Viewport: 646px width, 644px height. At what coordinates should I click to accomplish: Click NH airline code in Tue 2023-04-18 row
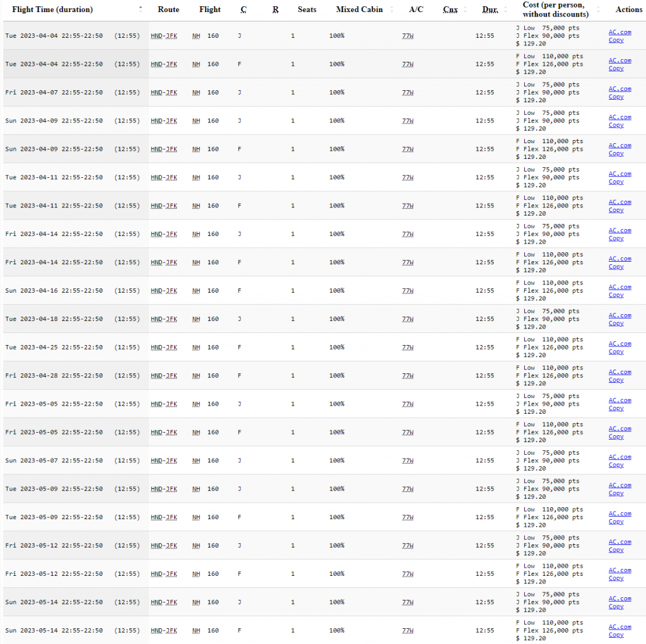[196, 319]
